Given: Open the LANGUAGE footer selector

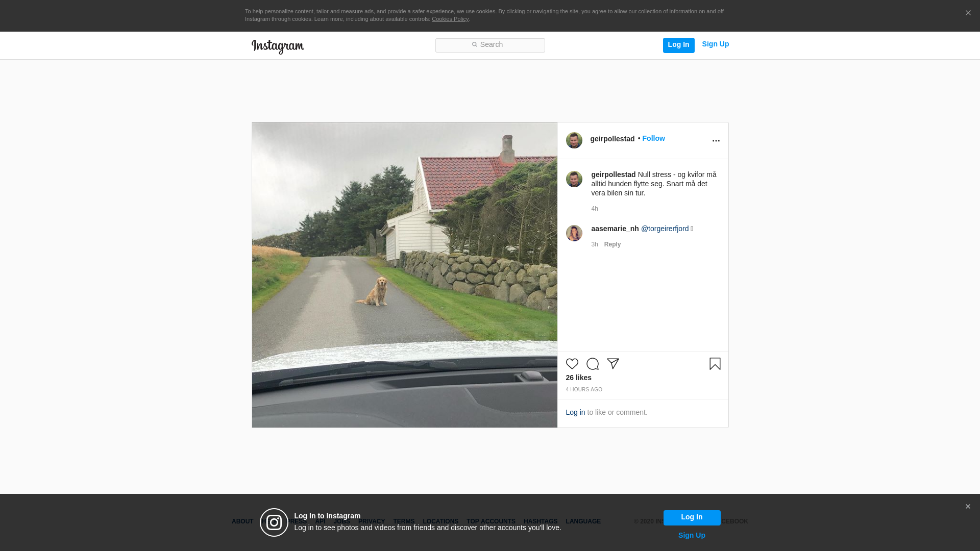Looking at the screenshot, I should pyautogui.click(x=583, y=521).
